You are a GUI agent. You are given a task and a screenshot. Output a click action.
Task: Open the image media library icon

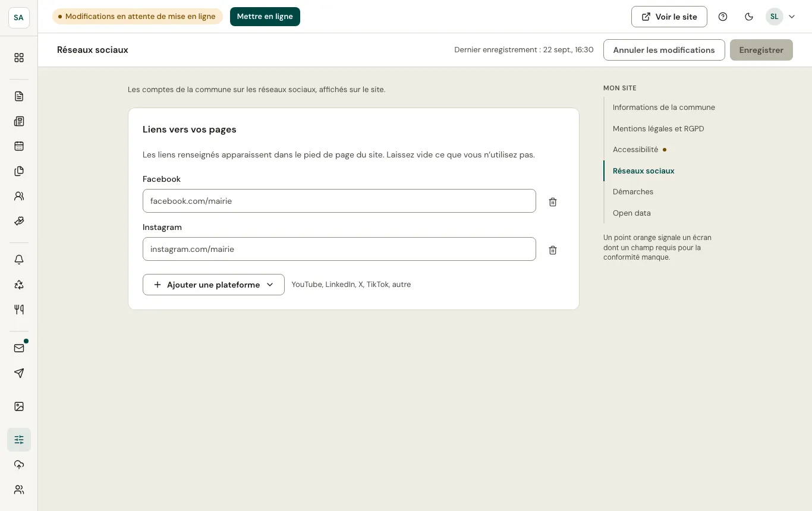pos(19,406)
